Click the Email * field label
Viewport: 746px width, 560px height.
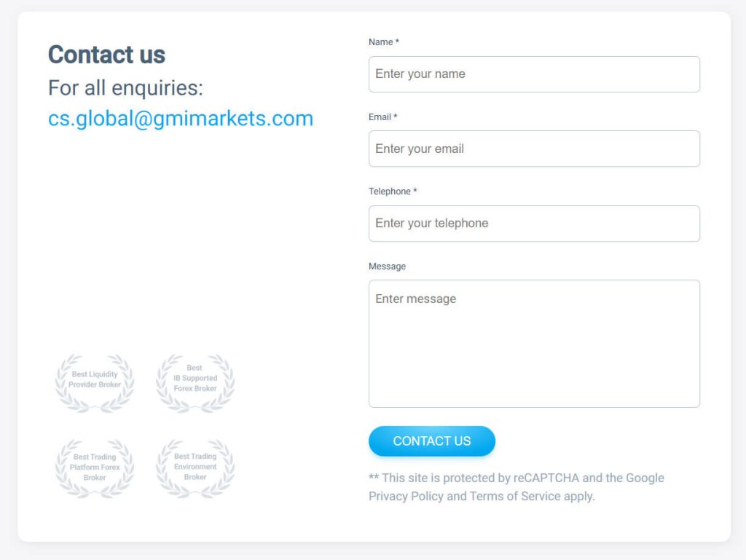tap(382, 117)
